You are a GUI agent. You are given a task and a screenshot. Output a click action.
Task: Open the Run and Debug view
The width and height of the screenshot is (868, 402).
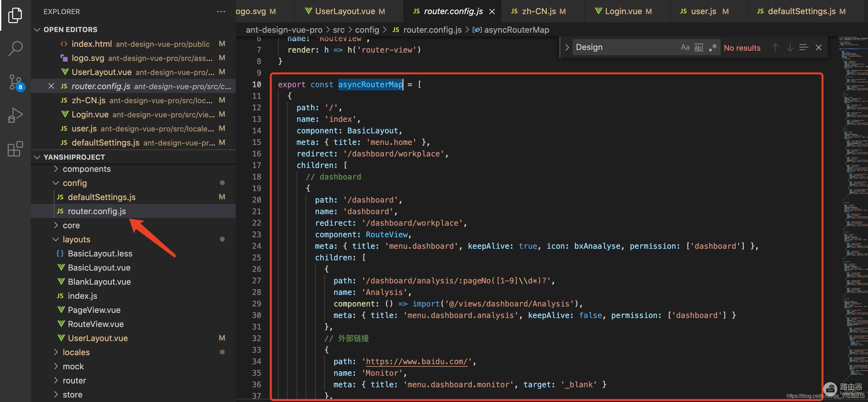[x=15, y=115]
